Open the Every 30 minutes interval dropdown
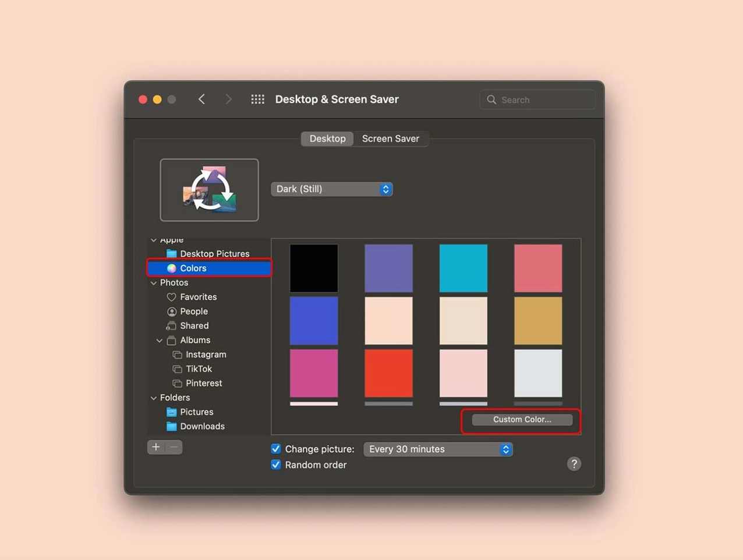Viewport: 743px width, 560px height. tap(438, 449)
